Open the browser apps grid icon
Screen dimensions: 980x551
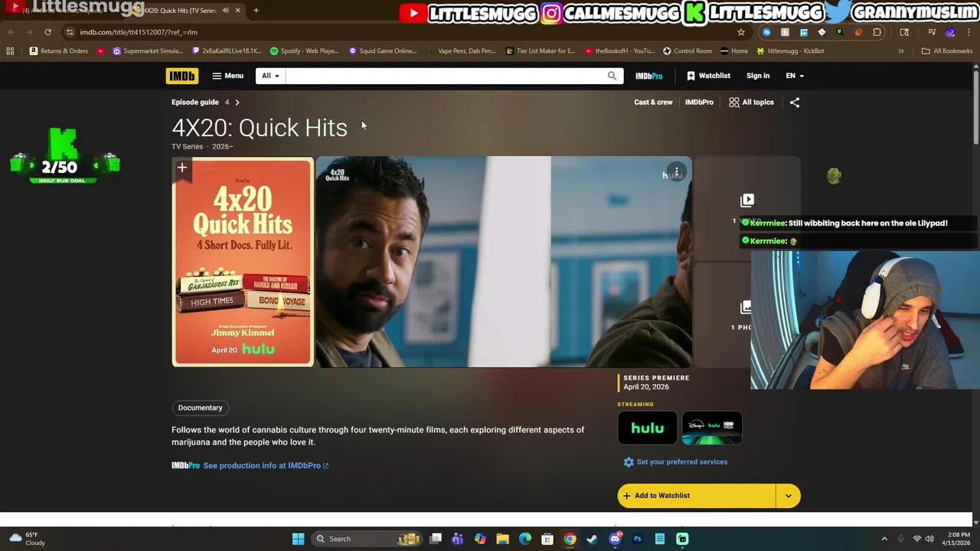coord(10,51)
